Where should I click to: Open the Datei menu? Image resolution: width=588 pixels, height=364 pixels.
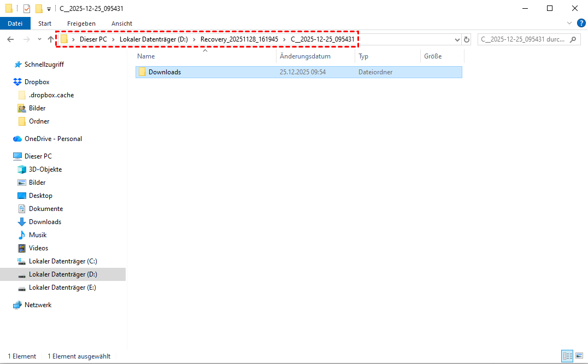coord(15,24)
